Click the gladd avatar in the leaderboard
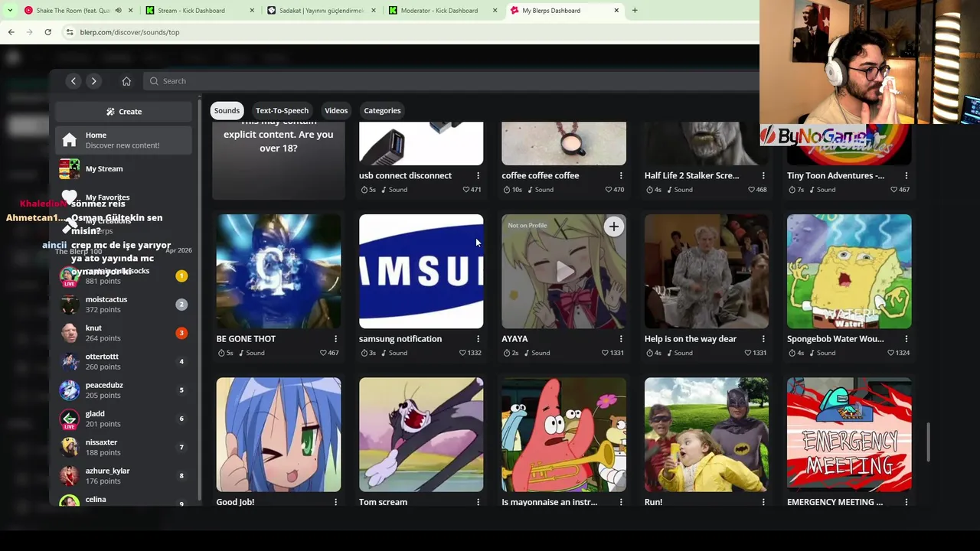The height and width of the screenshot is (551, 980). (70, 419)
